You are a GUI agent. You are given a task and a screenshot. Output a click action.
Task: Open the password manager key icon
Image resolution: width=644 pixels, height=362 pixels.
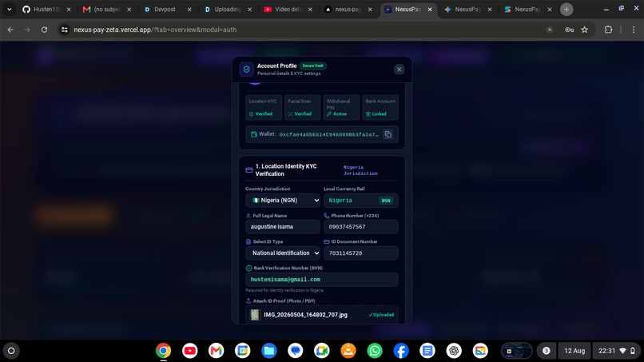[x=569, y=30]
